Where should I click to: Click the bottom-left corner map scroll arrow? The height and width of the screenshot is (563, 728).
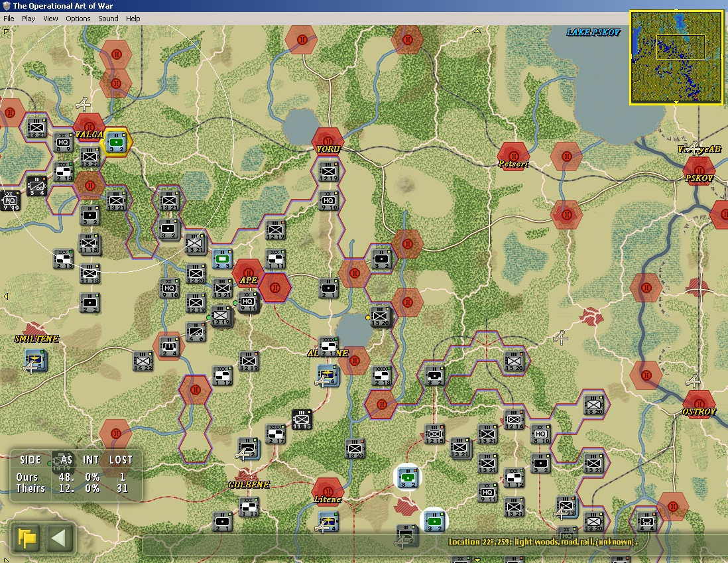pyautogui.click(x=5, y=559)
